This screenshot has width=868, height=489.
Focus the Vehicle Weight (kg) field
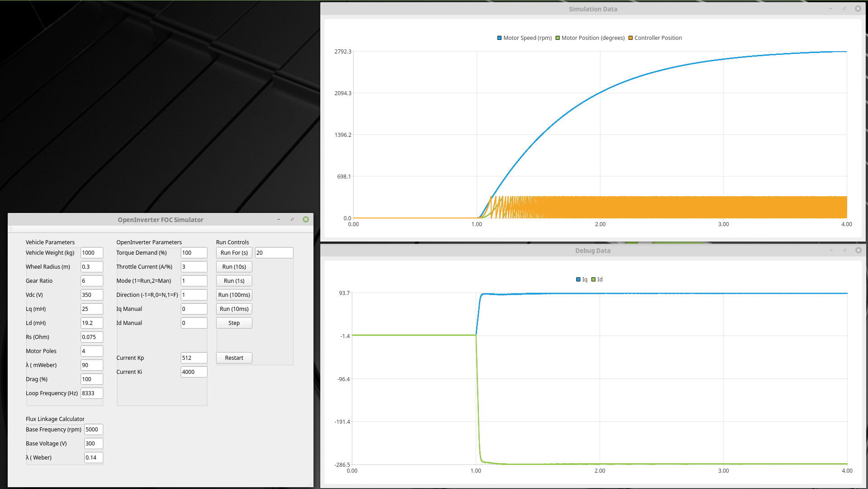tap(92, 253)
